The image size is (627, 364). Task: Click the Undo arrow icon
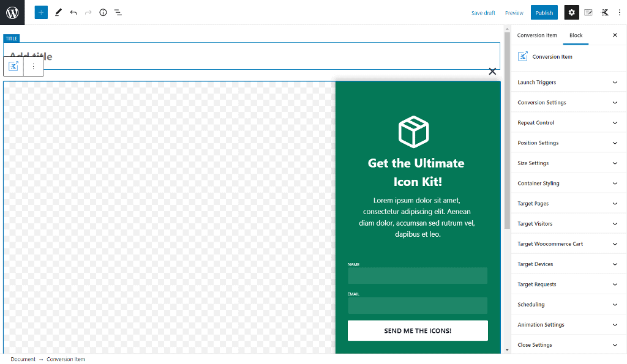[x=73, y=12]
